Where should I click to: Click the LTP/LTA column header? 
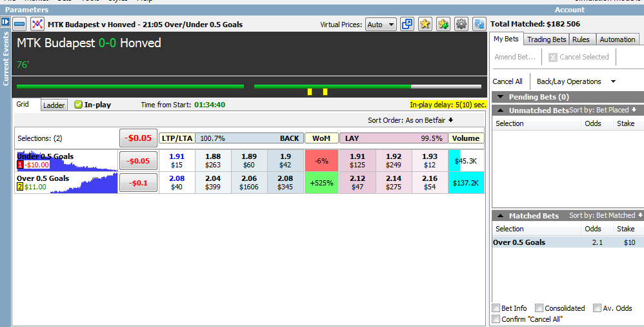177,138
